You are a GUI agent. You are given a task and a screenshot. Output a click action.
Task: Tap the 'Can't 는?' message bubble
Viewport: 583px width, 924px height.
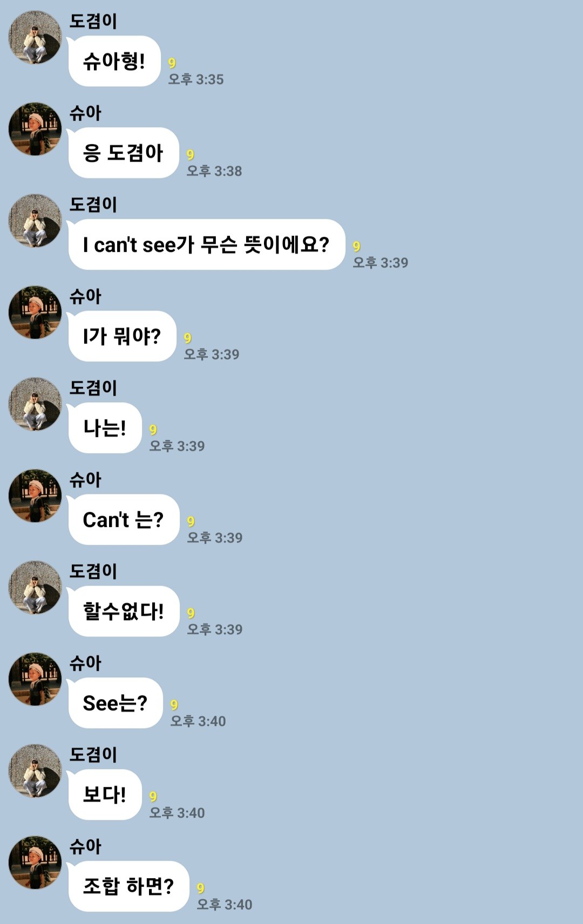click(x=124, y=519)
